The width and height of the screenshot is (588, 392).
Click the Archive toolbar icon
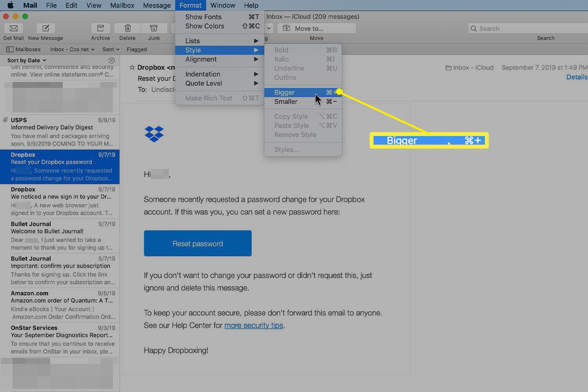click(x=100, y=28)
